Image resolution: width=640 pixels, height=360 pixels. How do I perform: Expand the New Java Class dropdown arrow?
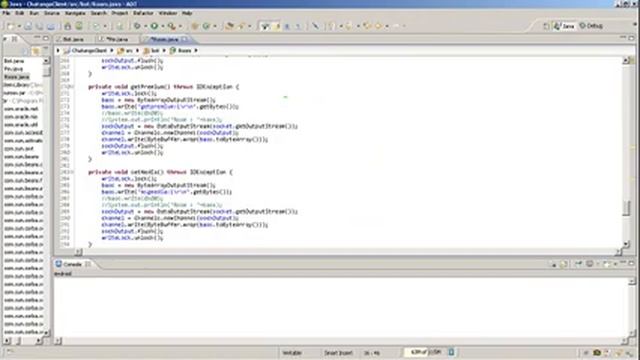coord(215,26)
